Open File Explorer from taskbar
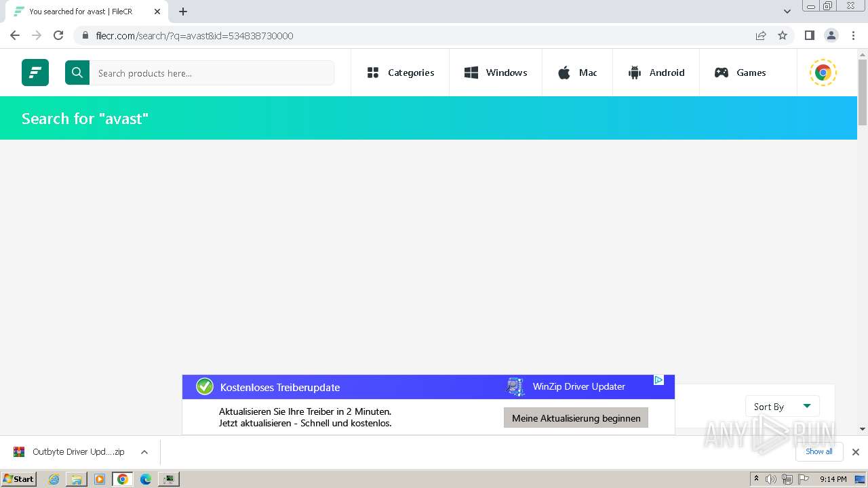 pyautogui.click(x=77, y=479)
